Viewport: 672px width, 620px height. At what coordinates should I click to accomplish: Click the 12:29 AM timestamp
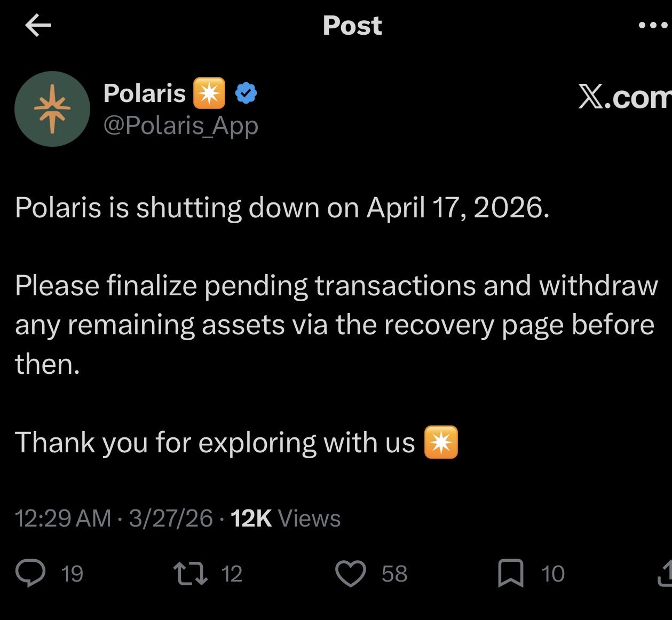(x=63, y=518)
